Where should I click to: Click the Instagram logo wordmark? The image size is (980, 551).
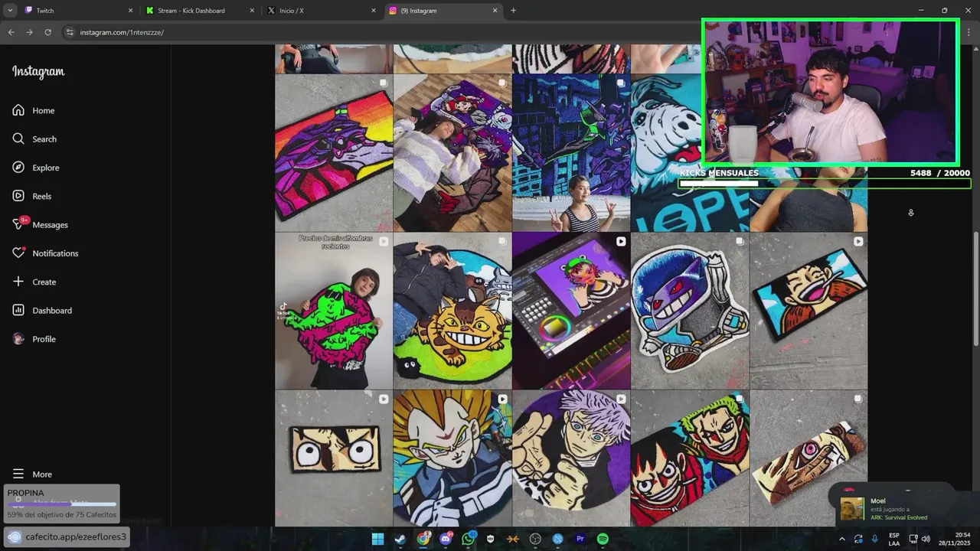coord(38,72)
